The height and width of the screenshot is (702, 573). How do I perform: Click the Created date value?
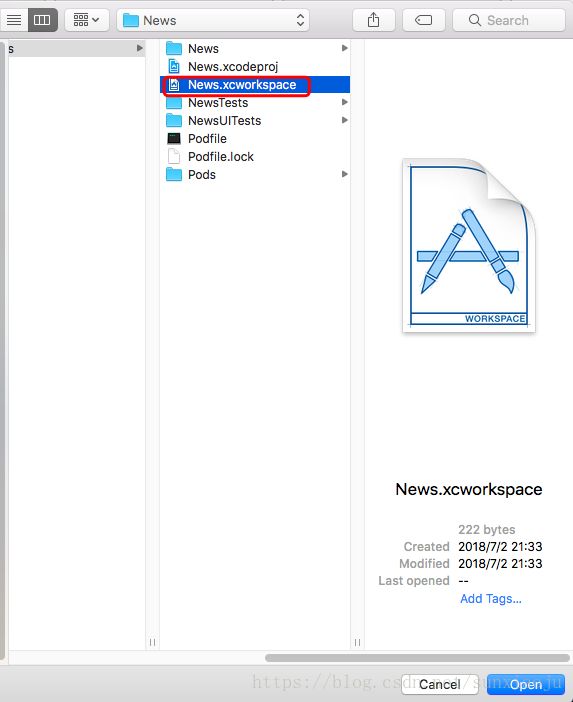(x=500, y=547)
